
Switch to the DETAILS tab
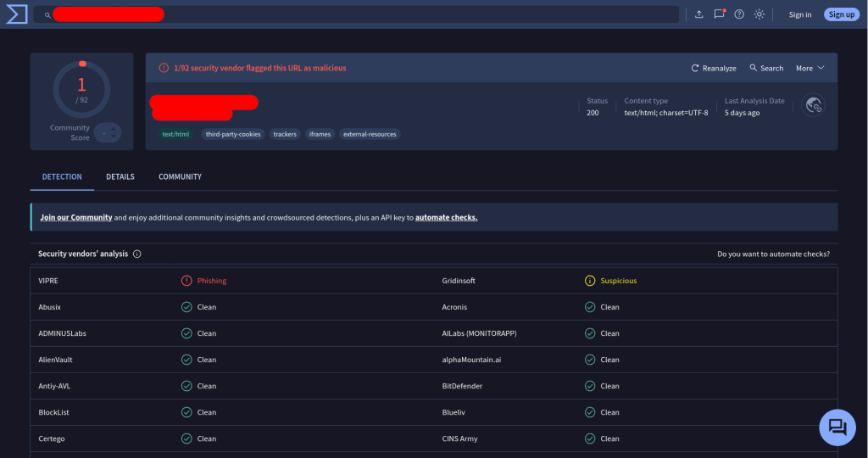tap(120, 176)
